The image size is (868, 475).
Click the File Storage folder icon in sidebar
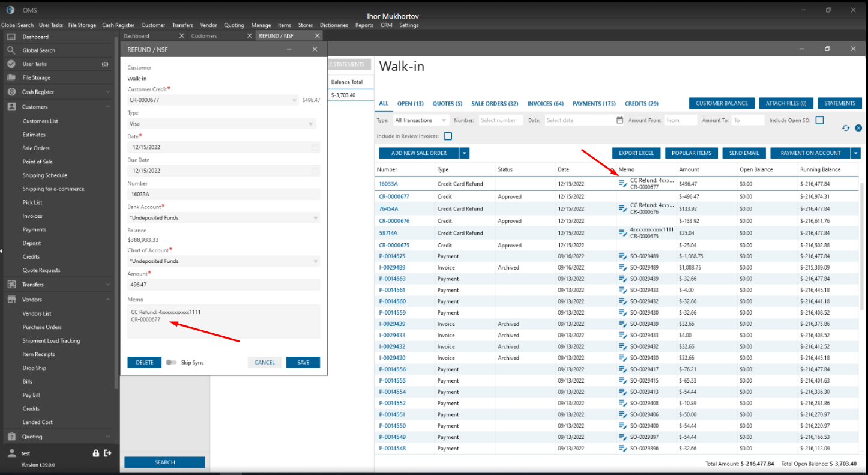(x=11, y=77)
